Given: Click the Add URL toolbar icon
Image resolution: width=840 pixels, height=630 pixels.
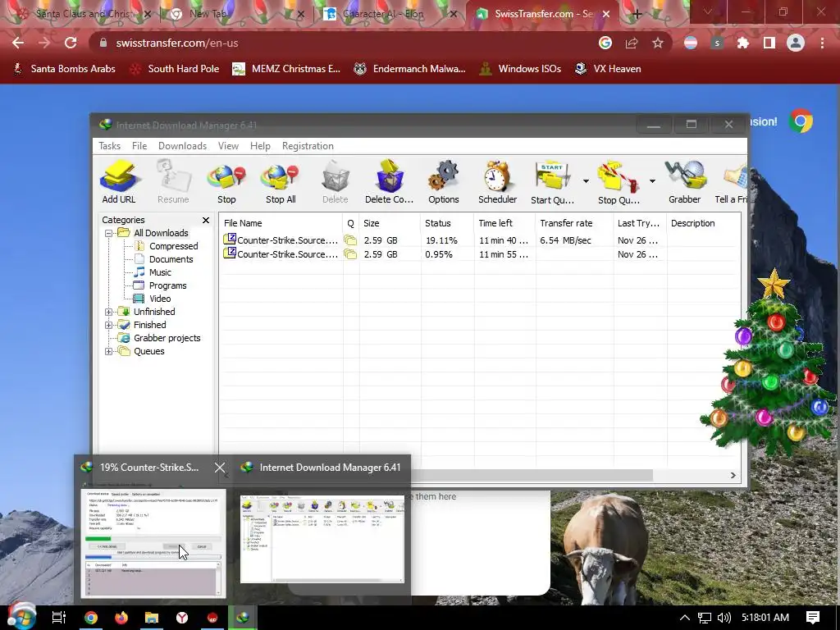Looking at the screenshot, I should (119, 182).
